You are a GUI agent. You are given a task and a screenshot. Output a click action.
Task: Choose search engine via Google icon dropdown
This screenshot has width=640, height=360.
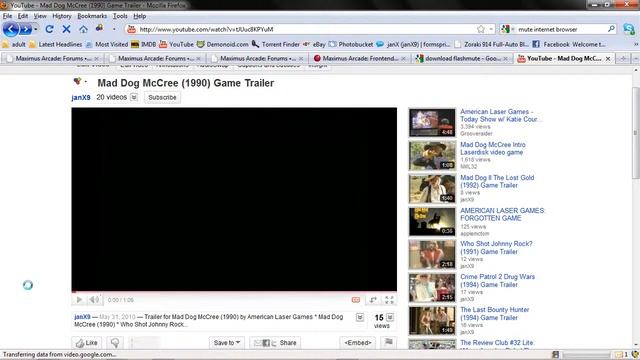coord(508,29)
